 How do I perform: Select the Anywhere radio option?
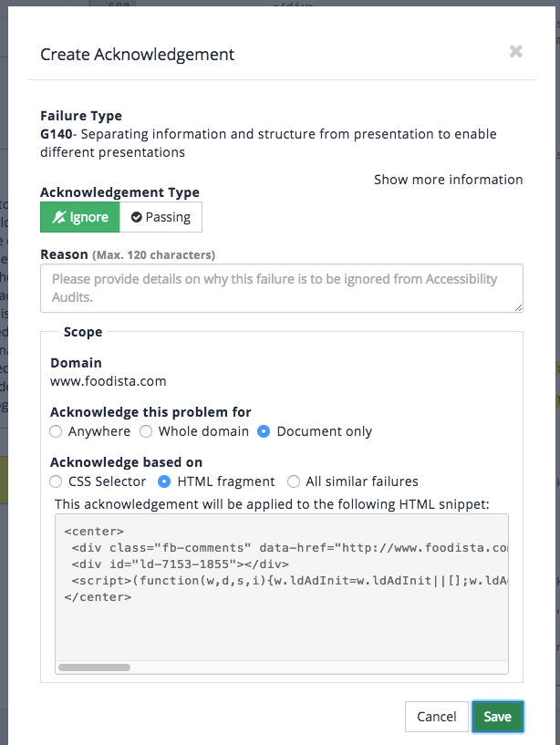click(x=57, y=431)
